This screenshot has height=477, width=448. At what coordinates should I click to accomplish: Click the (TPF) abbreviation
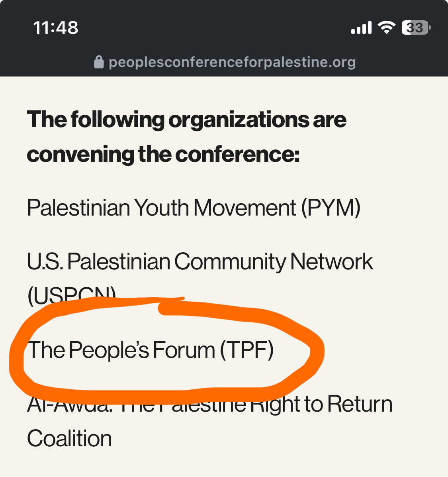(x=247, y=350)
